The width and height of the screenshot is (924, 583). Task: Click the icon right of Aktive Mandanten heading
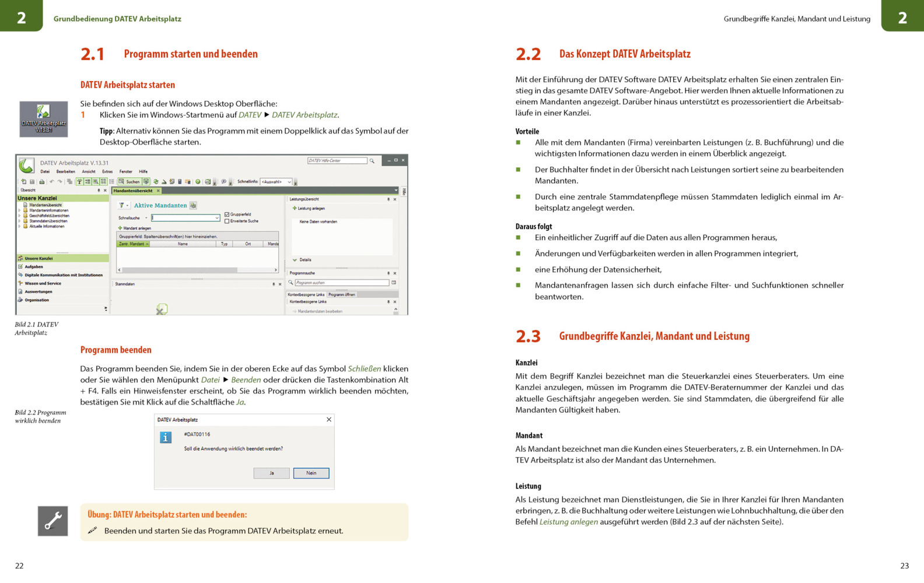pos(193,205)
